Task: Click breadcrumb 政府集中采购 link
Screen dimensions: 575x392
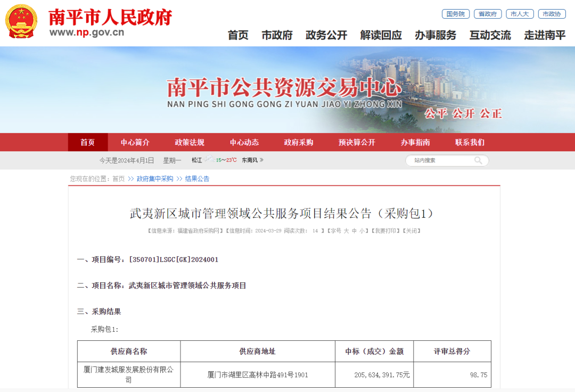Action: [155, 178]
